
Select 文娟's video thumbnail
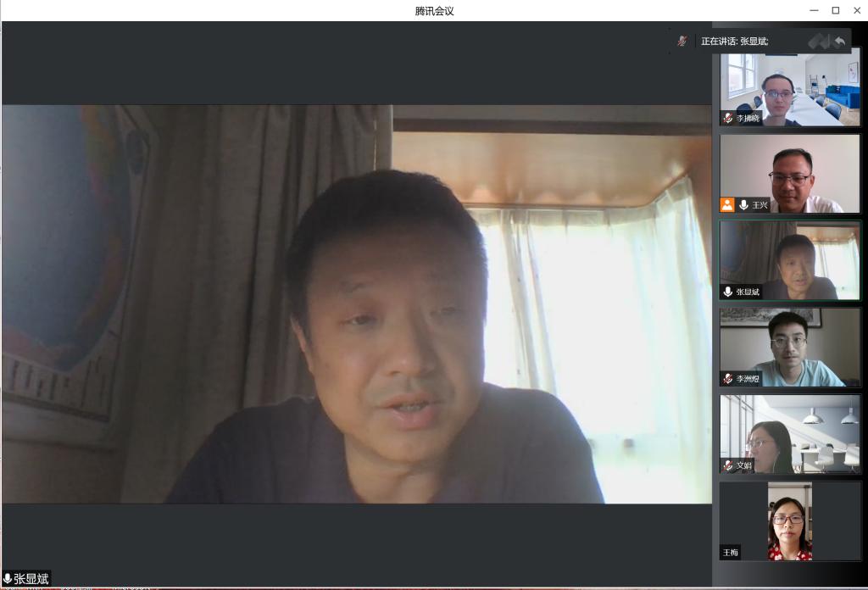point(790,433)
